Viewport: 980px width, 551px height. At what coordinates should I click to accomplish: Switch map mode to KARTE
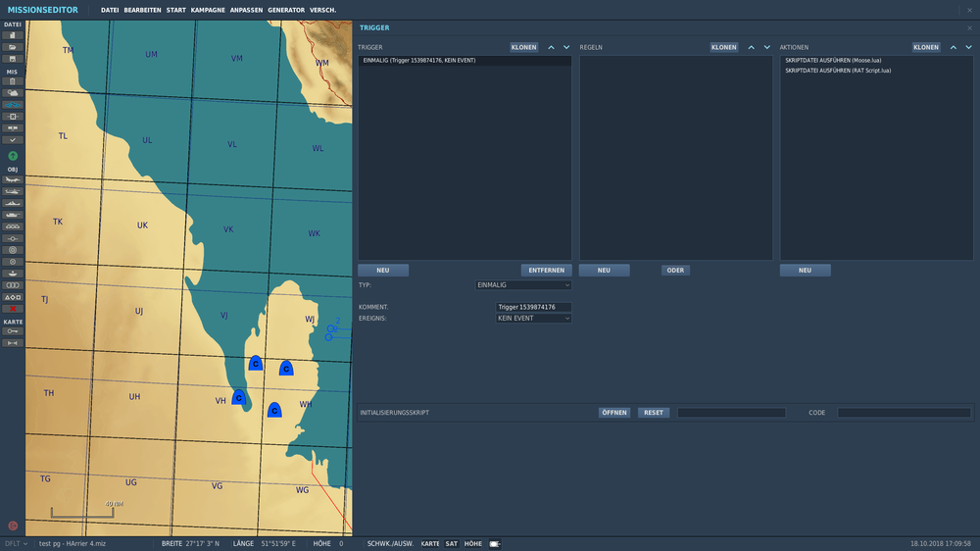pyautogui.click(x=430, y=543)
